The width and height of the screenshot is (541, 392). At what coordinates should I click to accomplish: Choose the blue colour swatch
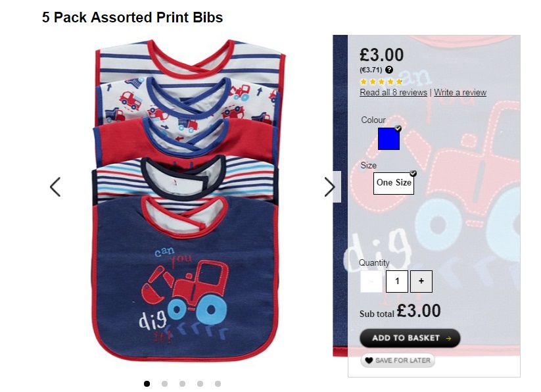click(388, 139)
